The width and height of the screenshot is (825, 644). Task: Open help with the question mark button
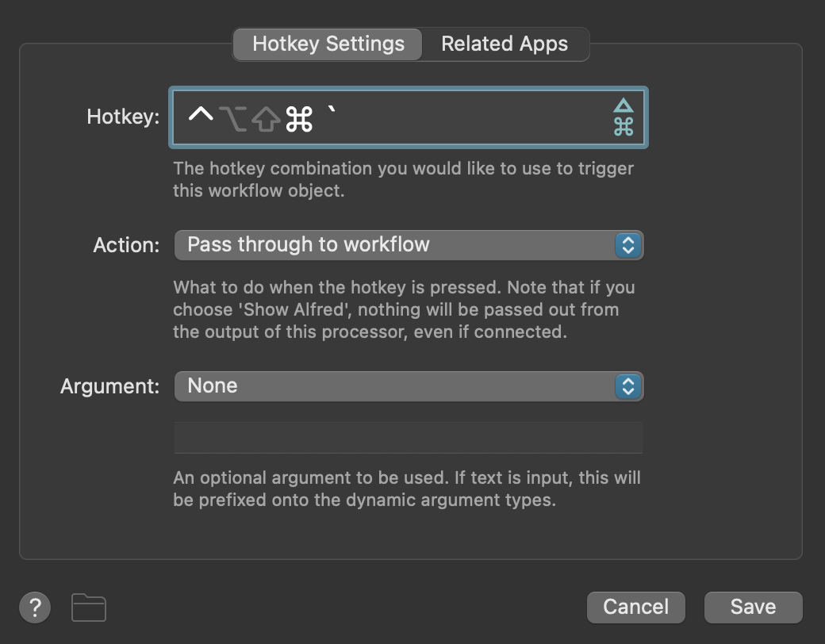point(35,608)
